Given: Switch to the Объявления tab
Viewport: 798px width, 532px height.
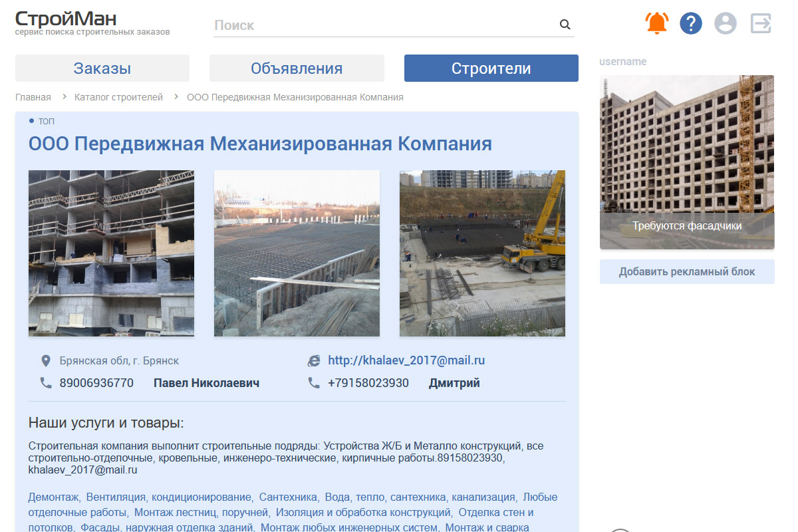Looking at the screenshot, I should click(x=297, y=68).
